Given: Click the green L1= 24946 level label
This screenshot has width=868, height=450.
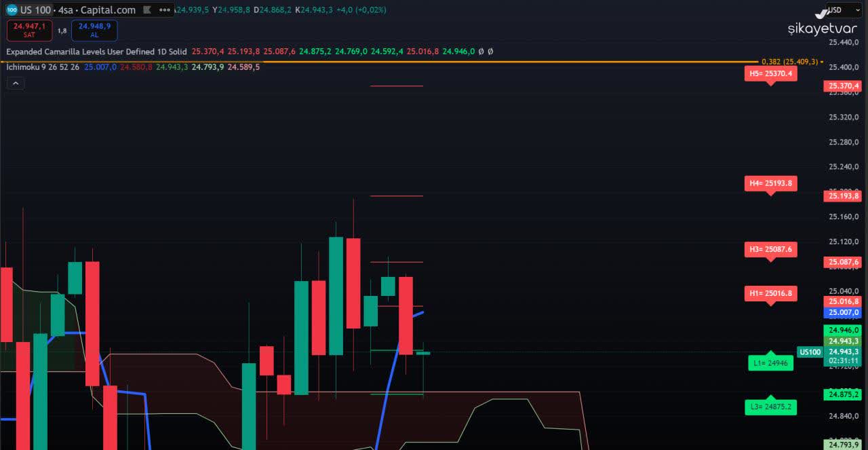Looking at the screenshot, I should [770, 363].
